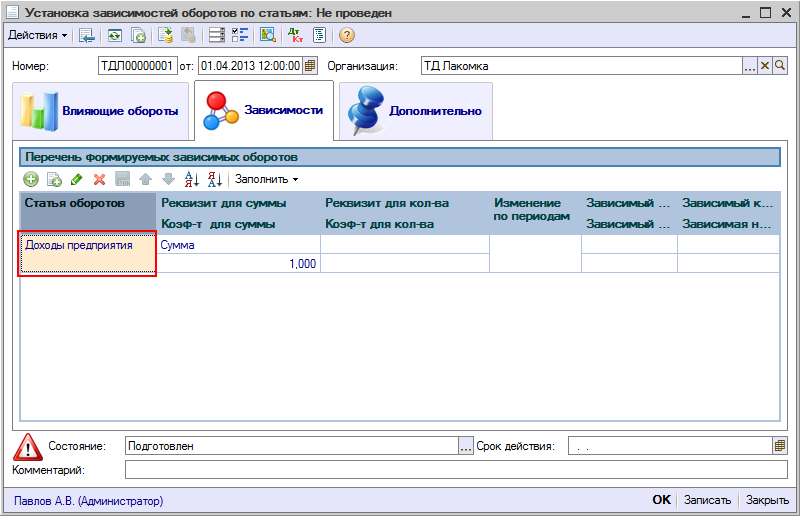Click the green add row icon

pyautogui.click(x=31, y=179)
